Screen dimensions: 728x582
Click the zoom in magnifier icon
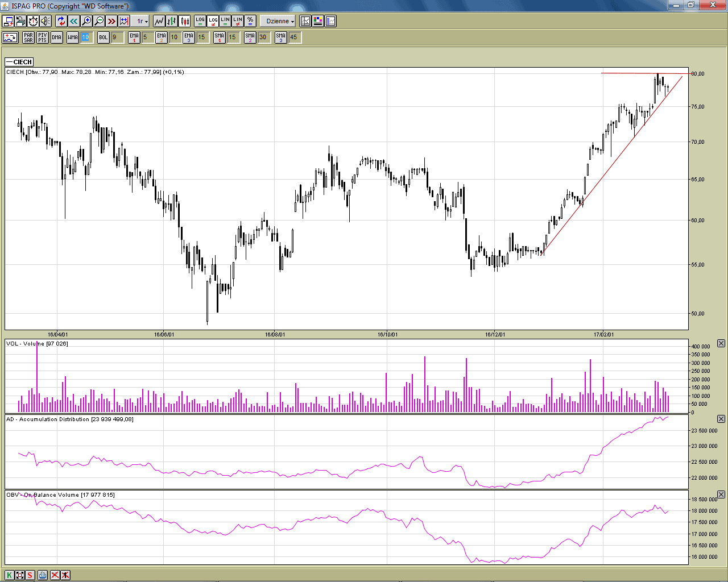click(86, 21)
